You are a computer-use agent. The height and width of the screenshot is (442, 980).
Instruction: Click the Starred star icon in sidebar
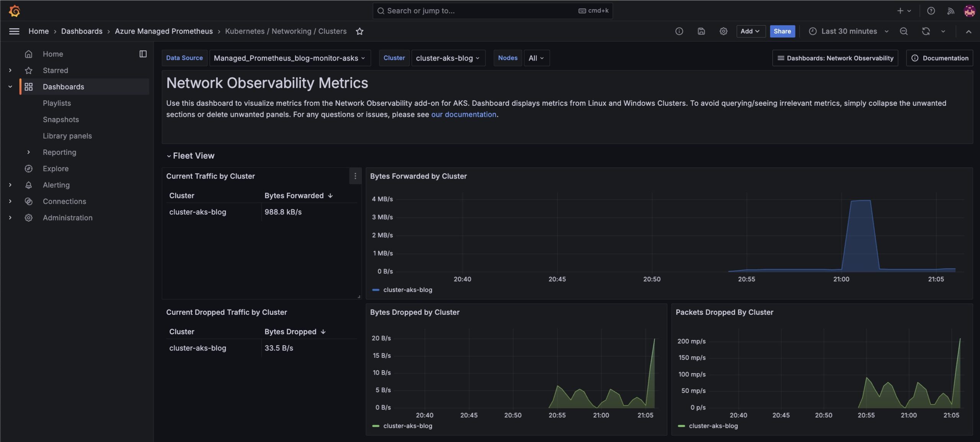click(x=28, y=70)
